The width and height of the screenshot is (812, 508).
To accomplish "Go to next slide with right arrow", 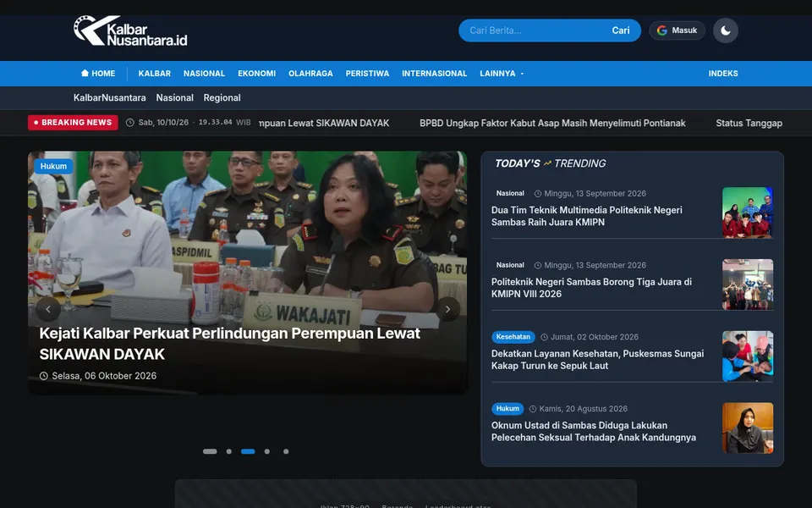I will pyautogui.click(x=447, y=310).
